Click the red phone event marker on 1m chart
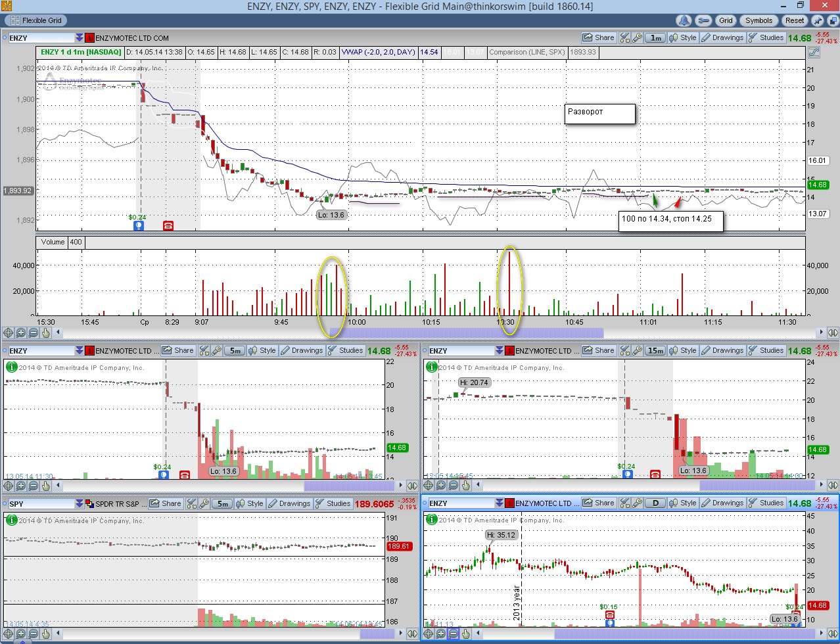The height and width of the screenshot is (644, 840). click(168, 225)
